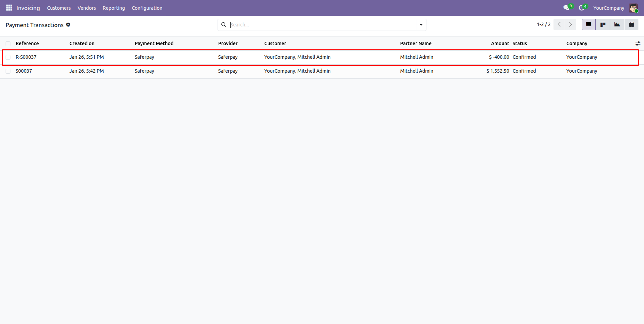Open the apps grid home menu
Viewport: 644px width, 324px height.
[x=9, y=8]
